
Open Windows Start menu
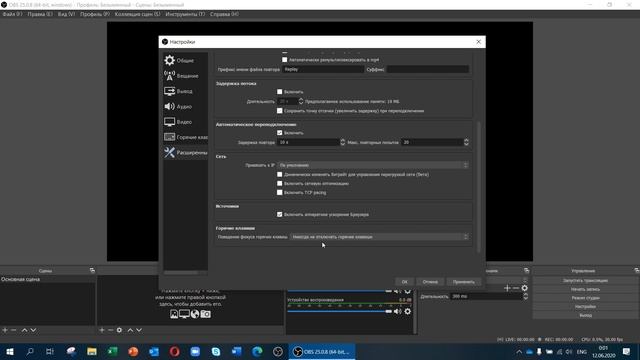coord(10,351)
